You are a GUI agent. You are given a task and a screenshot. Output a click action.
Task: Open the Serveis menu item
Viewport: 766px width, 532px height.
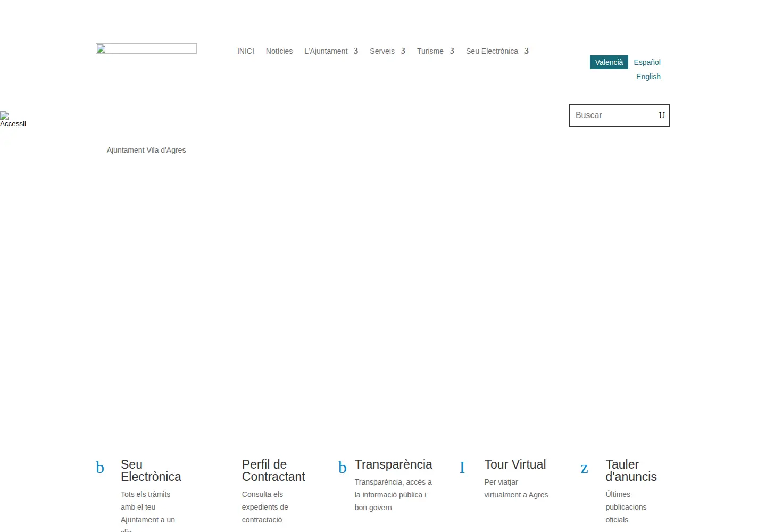pyautogui.click(x=382, y=51)
